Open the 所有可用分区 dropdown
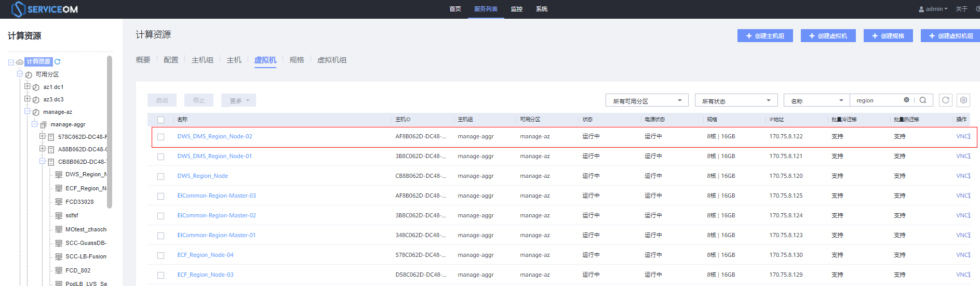 [x=647, y=100]
